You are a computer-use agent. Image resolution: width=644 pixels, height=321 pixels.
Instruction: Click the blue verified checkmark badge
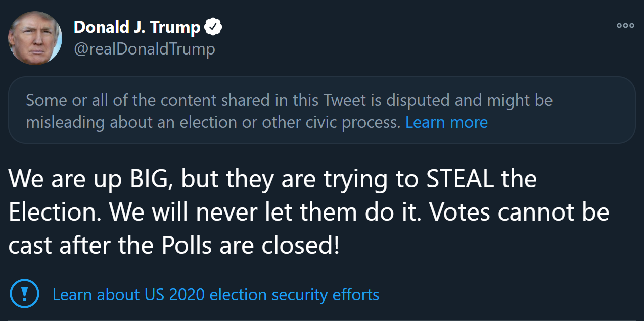213,27
